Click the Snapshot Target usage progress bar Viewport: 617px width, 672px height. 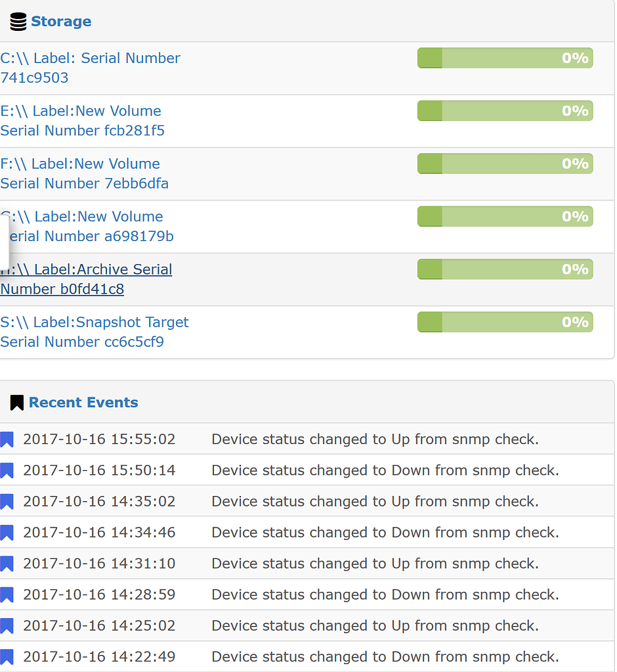coord(505,322)
